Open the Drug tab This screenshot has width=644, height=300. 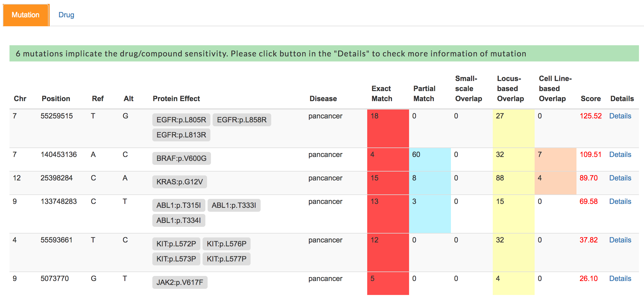coord(66,15)
